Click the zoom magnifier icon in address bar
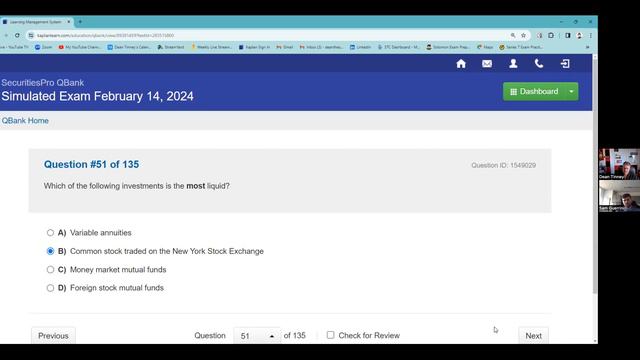Screen dimensions: 640x360 (x=513, y=36)
